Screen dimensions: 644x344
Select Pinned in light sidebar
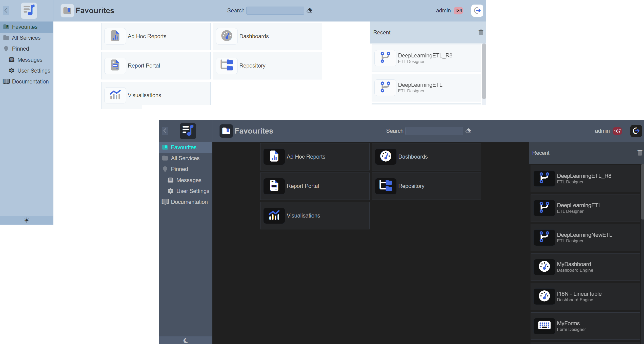21,49
